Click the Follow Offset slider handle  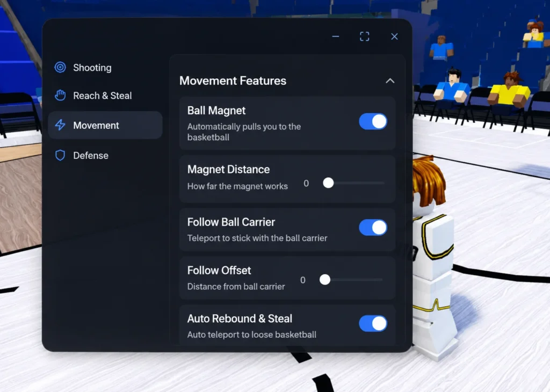(x=325, y=279)
